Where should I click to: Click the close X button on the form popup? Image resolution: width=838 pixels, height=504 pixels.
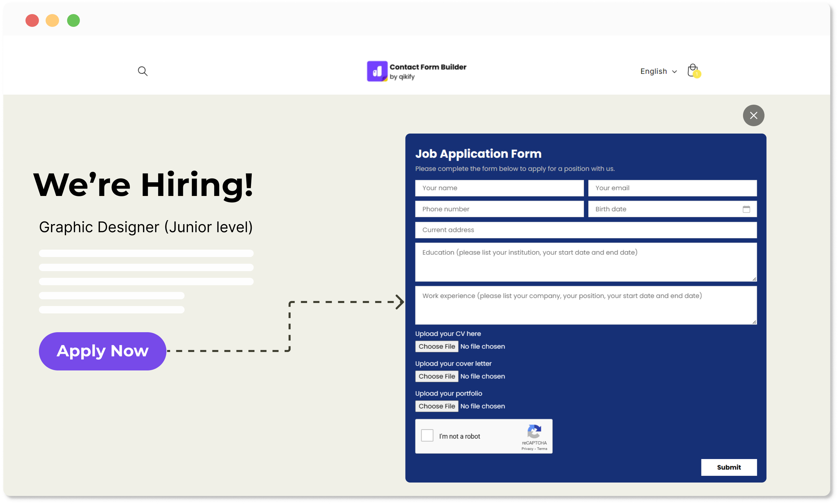click(753, 115)
